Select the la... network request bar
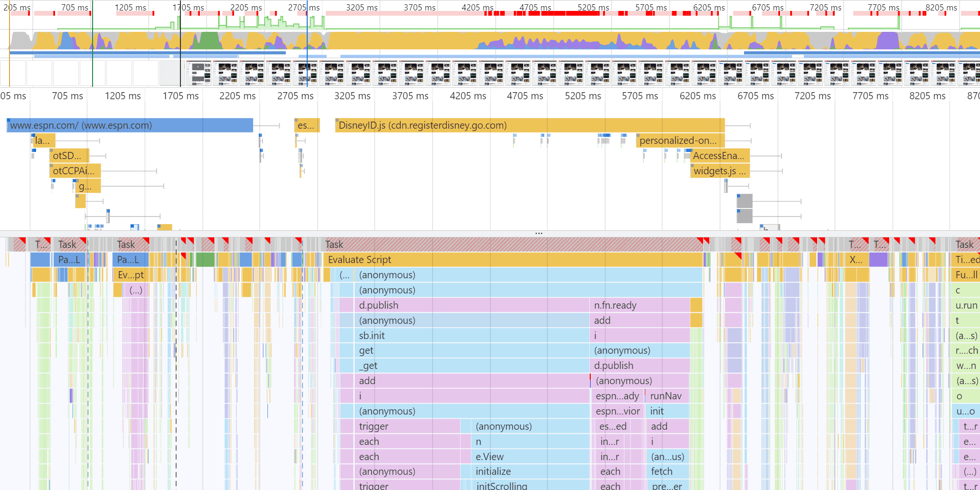The width and height of the screenshot is (980, 490). 44,141
